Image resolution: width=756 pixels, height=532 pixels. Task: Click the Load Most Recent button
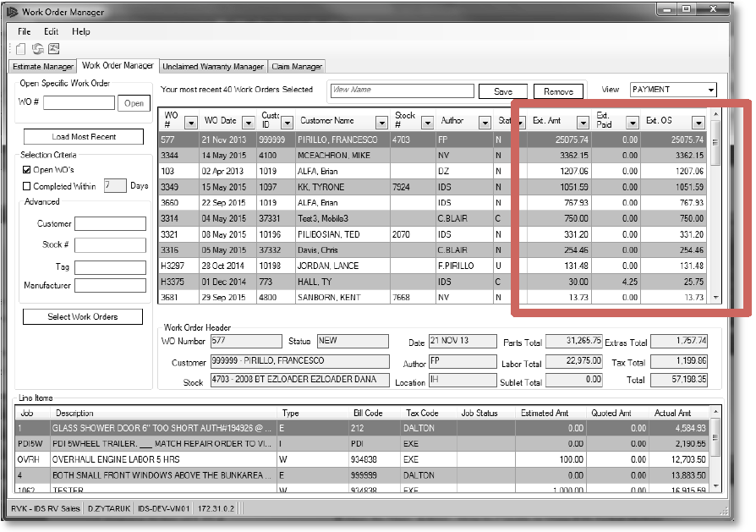(x=84, y=137)
